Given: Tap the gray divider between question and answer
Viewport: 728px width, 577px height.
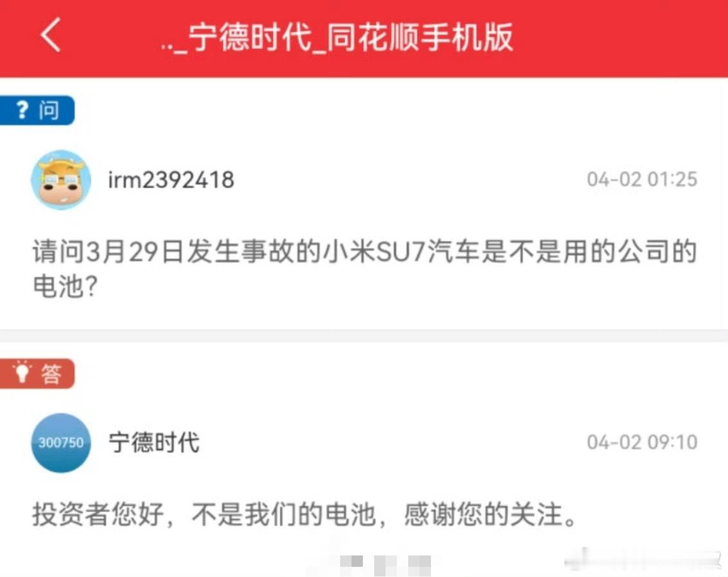Looking at the screenshot, I should tap(364, 335).
